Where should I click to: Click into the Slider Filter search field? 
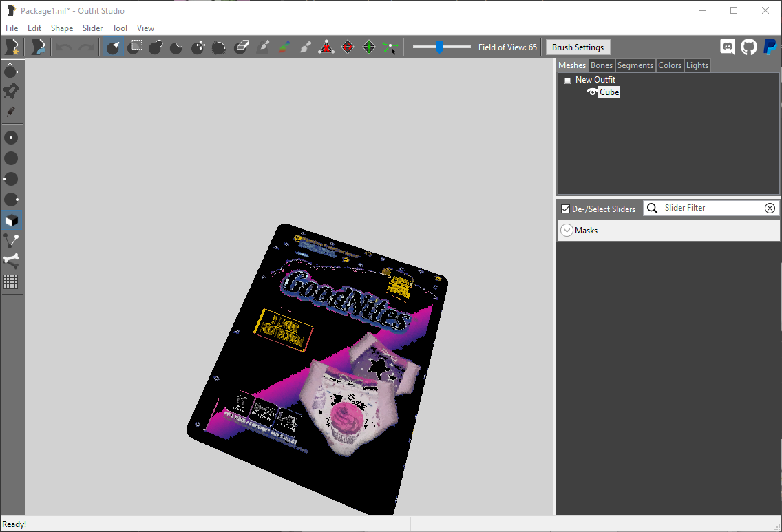pyautogui.click(x=712, y=208)
